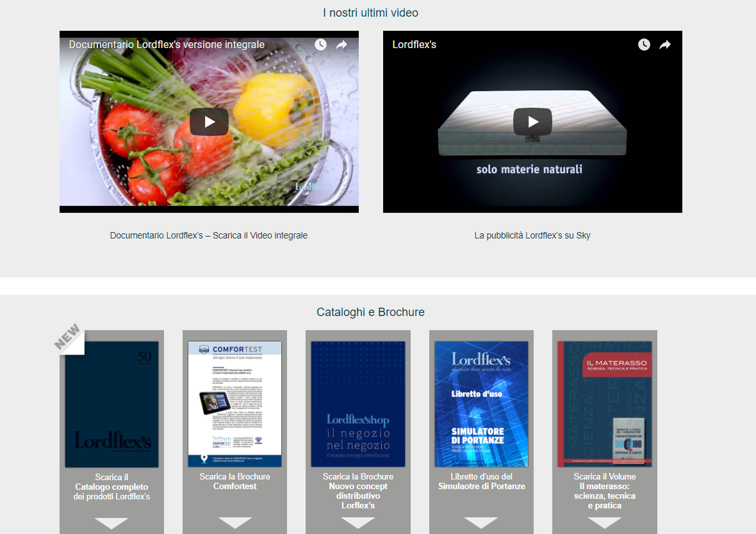The image size is (756, 534).
Task: Click 'Libretto d'uso del Simulaotre di Portanze' label
Action: pos(482,481)
